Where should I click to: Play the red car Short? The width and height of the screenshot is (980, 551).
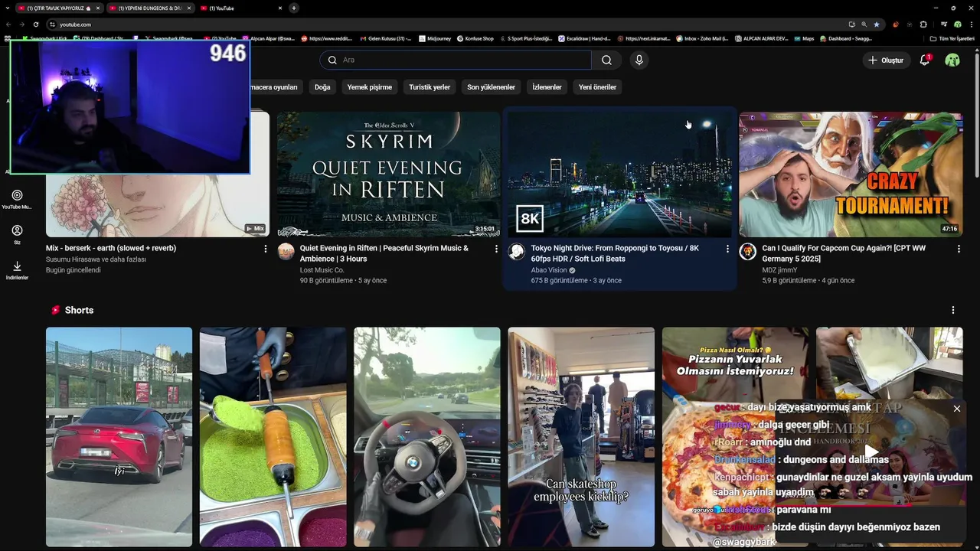pos(119,437)
